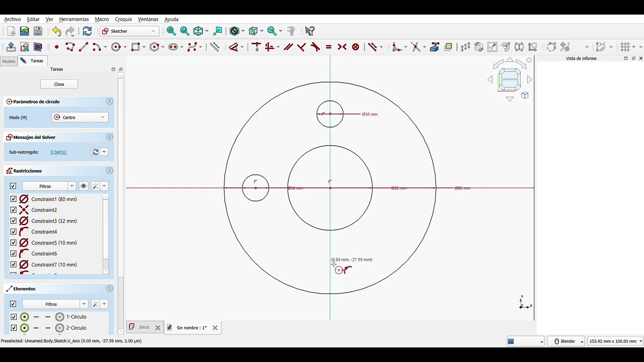This screenshot has height=362, width=644.
Task: Collapse Parámetros de círculo section
Action: point(109,102)
